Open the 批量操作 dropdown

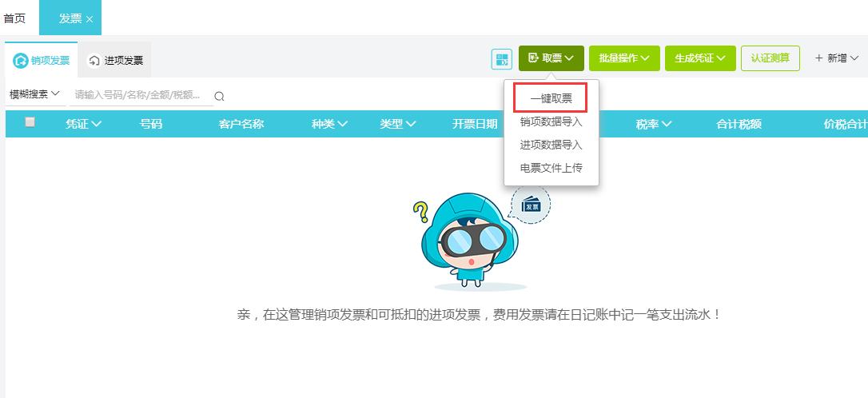point(624,58)
